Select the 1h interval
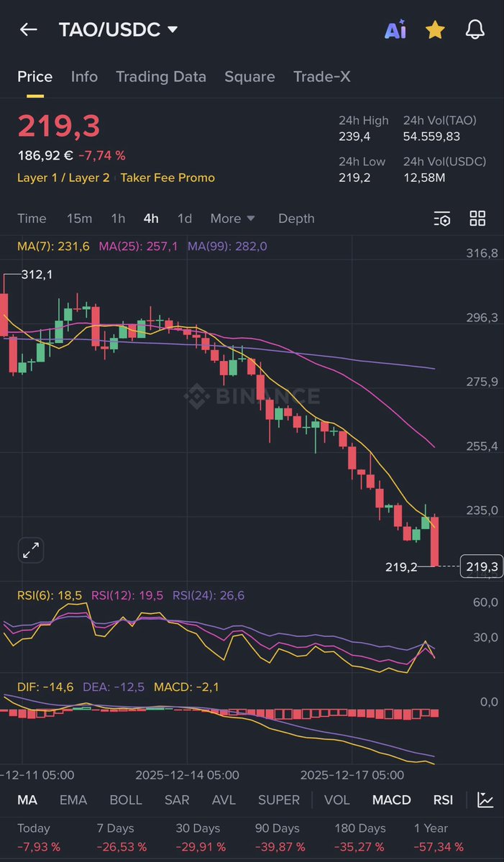504x862 pixels. (x=118, y=219)
